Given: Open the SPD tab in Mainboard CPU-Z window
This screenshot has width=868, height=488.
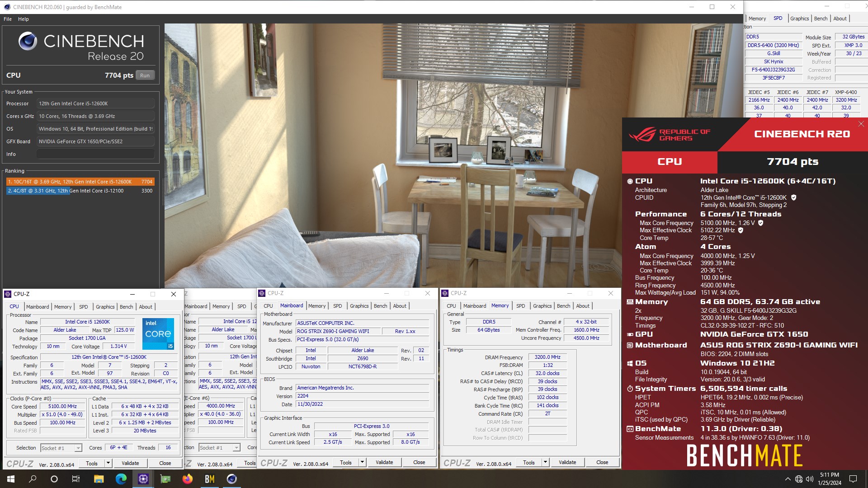Looking at the screenshot, I should (x=338, y=306).
